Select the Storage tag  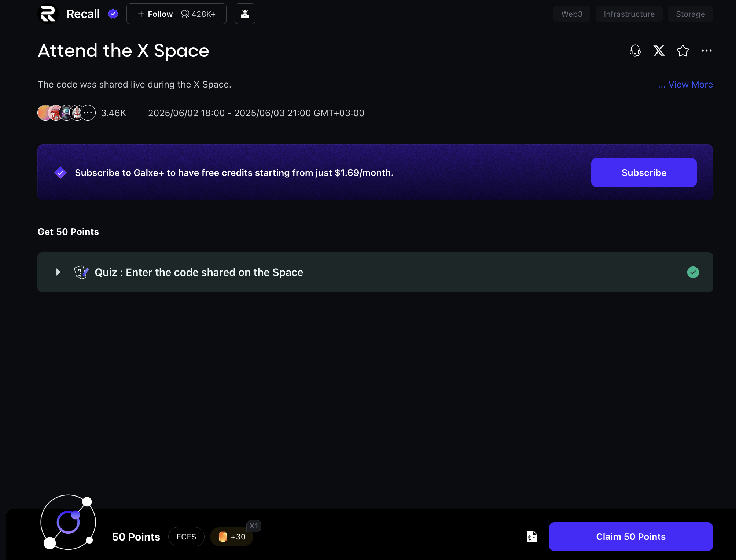tap(690, 14)
